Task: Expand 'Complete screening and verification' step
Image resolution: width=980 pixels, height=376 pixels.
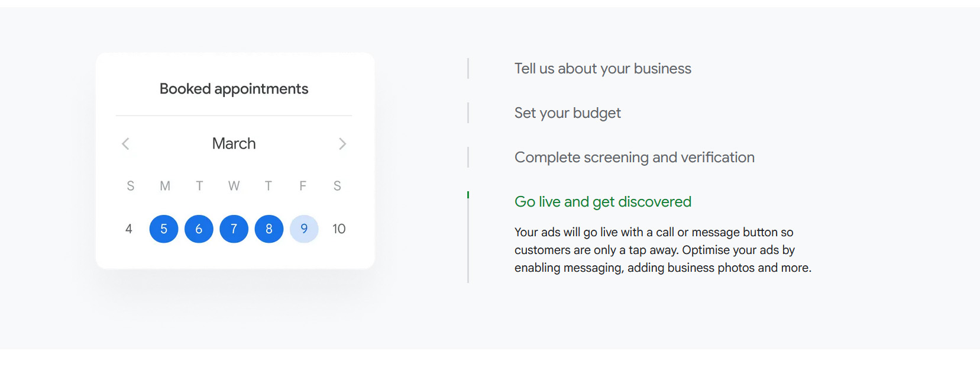Action: pos(634,158)
